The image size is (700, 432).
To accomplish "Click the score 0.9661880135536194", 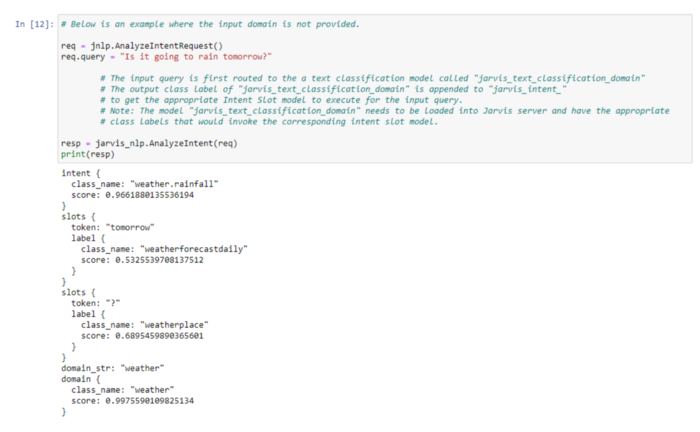I will (x=133, y=195).
